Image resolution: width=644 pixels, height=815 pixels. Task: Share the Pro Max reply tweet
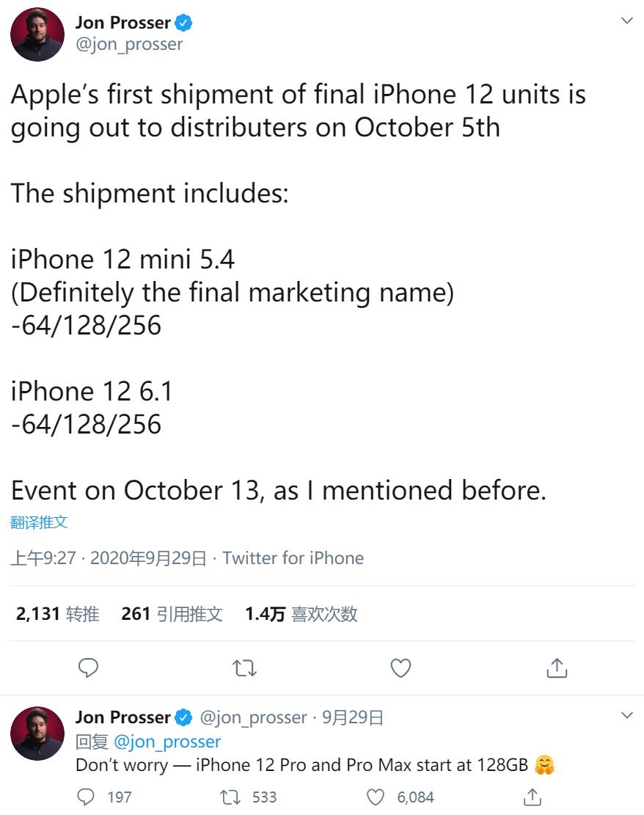click(533, 797)
